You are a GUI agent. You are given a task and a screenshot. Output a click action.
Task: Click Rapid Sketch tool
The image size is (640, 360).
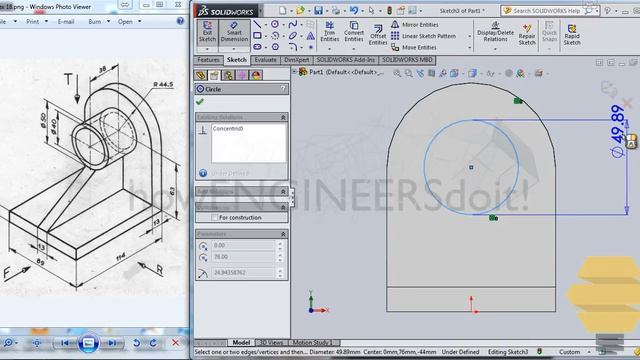(x=572, y=34)
